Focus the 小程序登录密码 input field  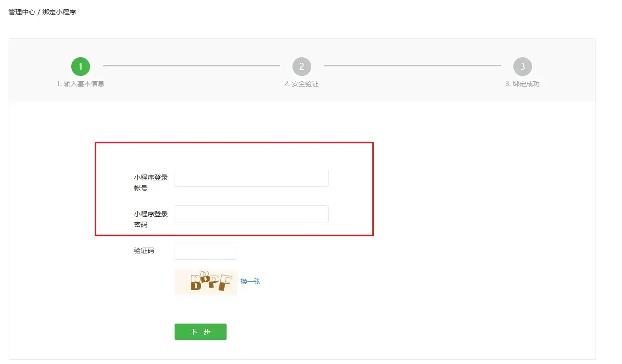coord(251,214)
